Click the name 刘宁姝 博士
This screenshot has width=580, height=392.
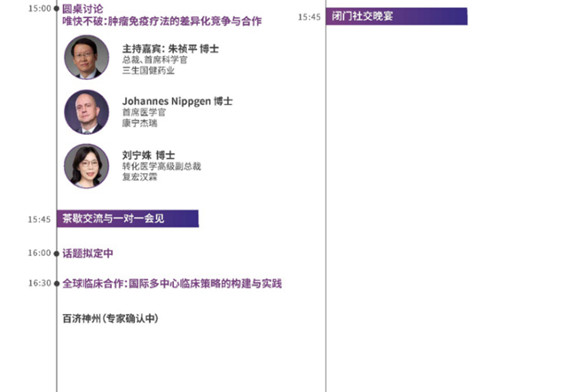149,155
